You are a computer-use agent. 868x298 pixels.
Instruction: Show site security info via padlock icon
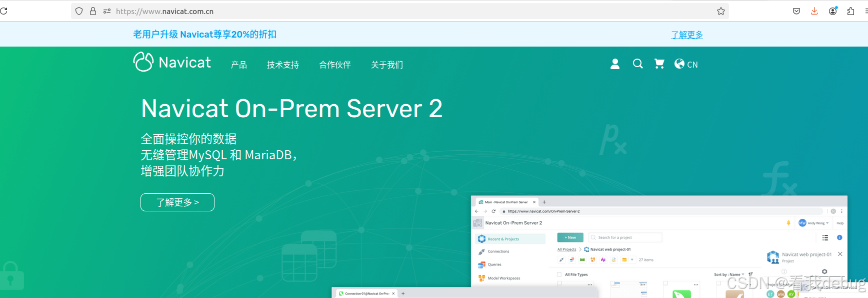pos(93,11)
